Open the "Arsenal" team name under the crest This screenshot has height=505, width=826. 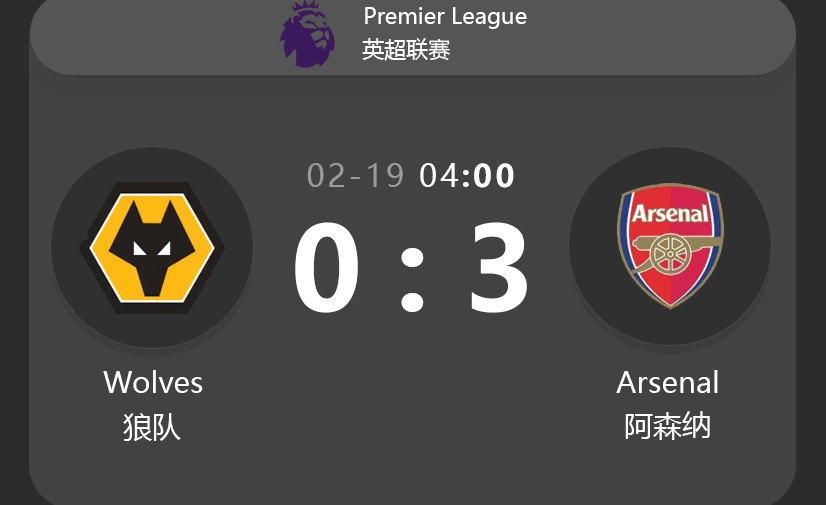pos(668,382)
